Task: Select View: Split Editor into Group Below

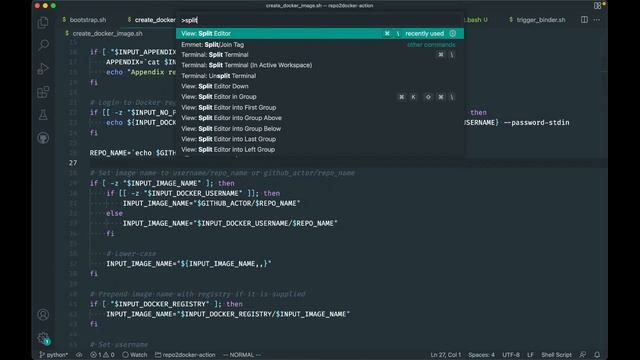Action: (x=320, y=129)
